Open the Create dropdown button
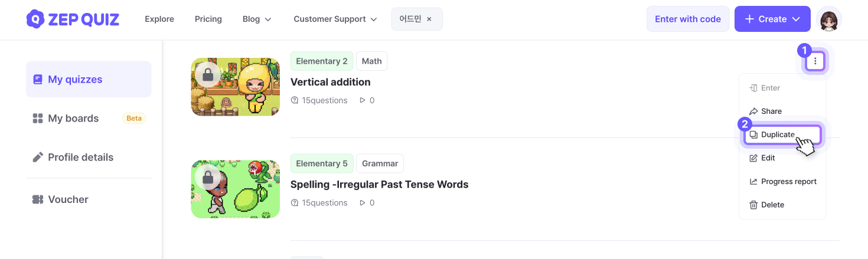868x259 pixels. click(x=772, y=19)
